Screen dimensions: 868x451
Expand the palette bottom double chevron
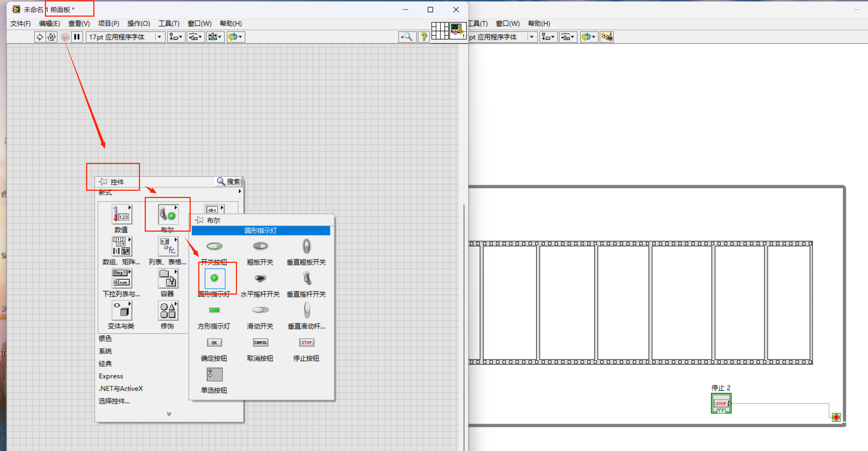coord(169,414)
